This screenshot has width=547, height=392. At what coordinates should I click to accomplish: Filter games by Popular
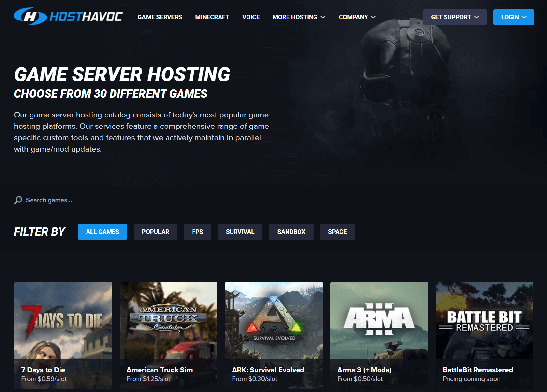pos(155,232)
